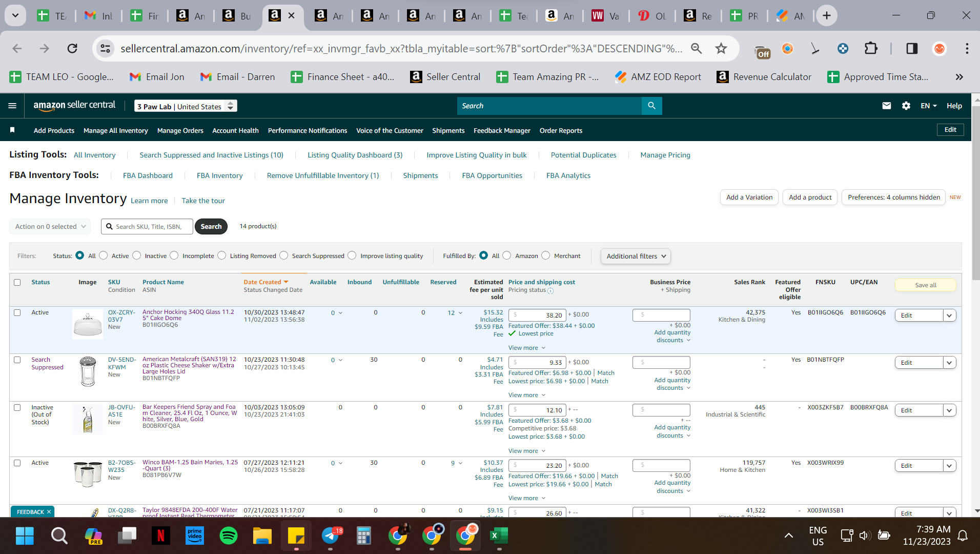Open the FBA Dashboard link
This screenshot has width=980, height=554.
point(148,175)
